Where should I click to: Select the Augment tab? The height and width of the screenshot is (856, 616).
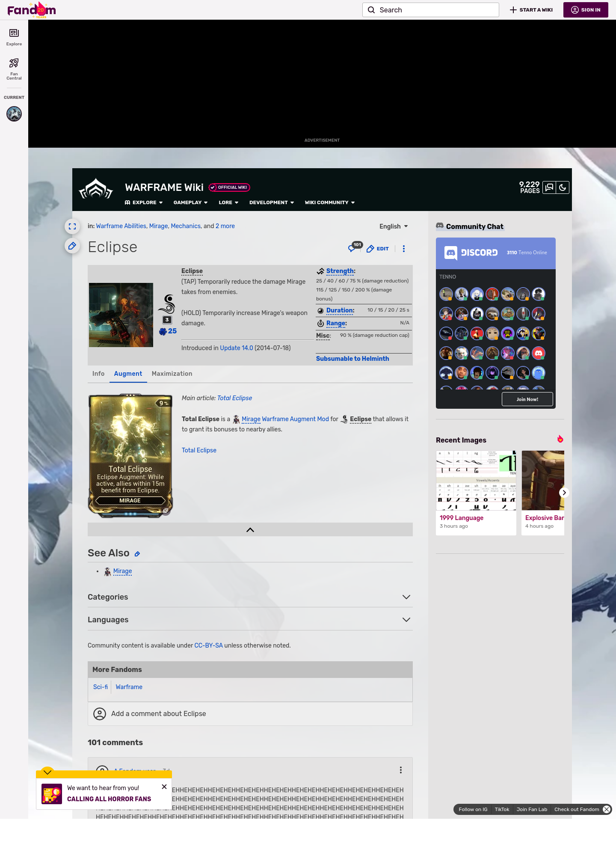(128, 374)
